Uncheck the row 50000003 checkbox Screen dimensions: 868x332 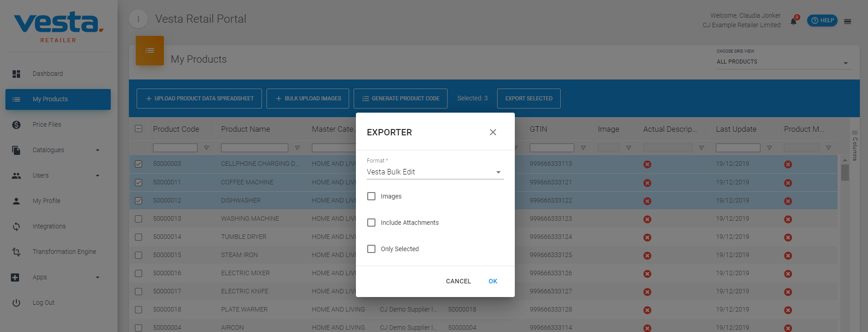click(138, 164)
